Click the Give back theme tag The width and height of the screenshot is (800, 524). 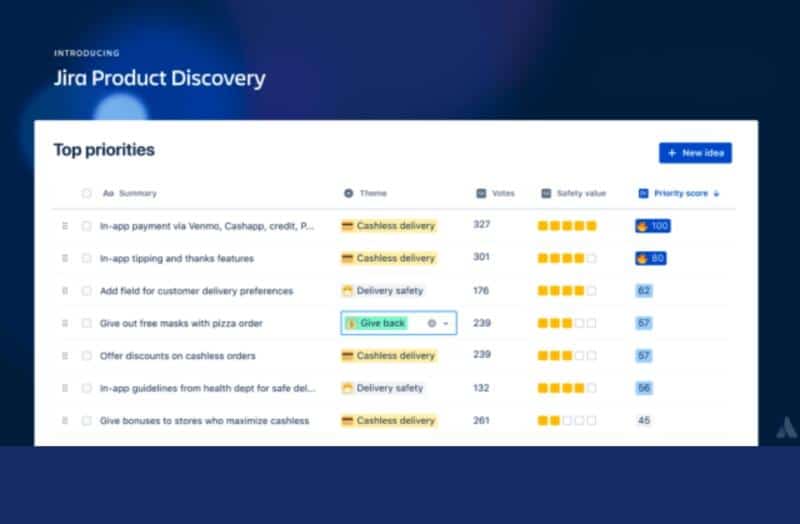tap(377, 323)
